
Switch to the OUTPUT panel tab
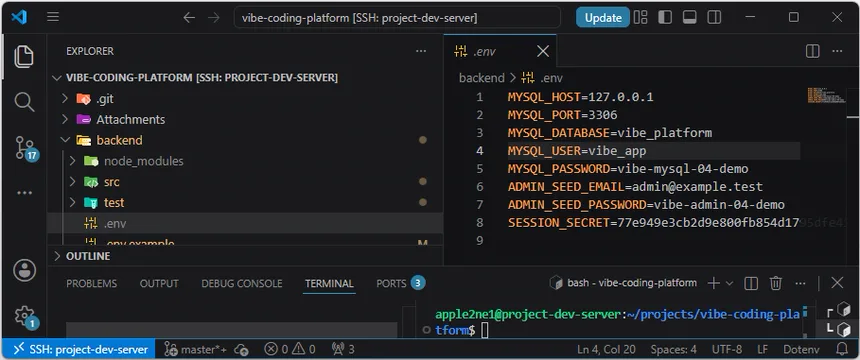pos(159,283)
